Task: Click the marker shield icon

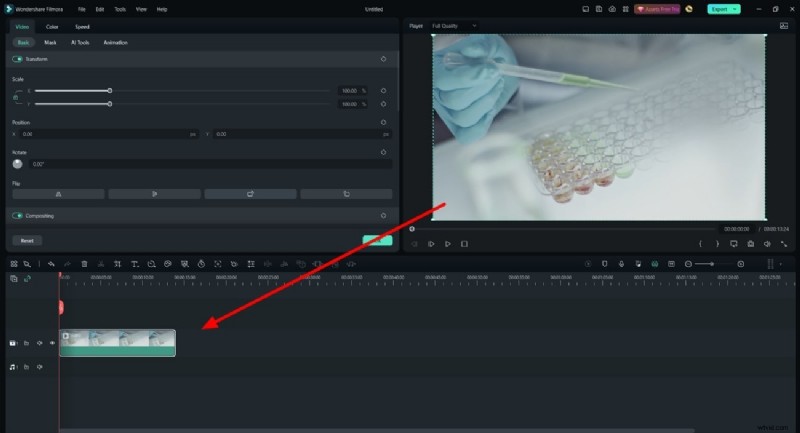Action: [x=605, y=264]
